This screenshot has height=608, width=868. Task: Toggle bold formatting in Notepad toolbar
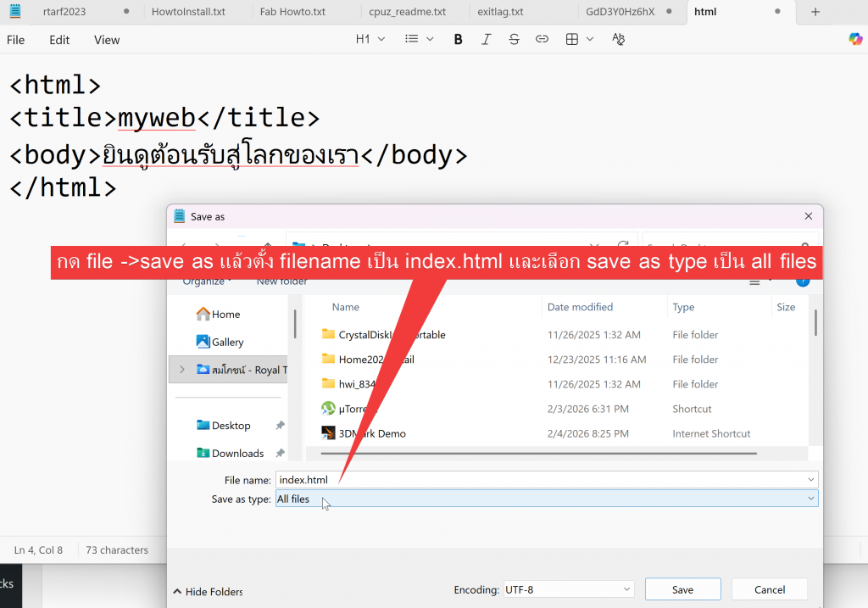coord(459,39)
